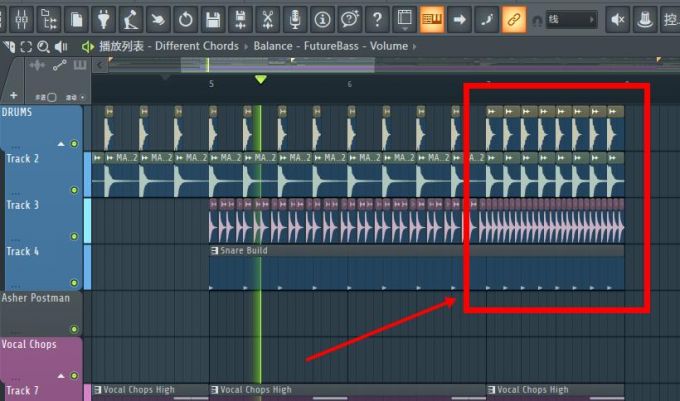The width and height of the screenshot is (680, 401).
Task: Open the window arrangement dropdown icon
Action: click(x=404, y=20)
